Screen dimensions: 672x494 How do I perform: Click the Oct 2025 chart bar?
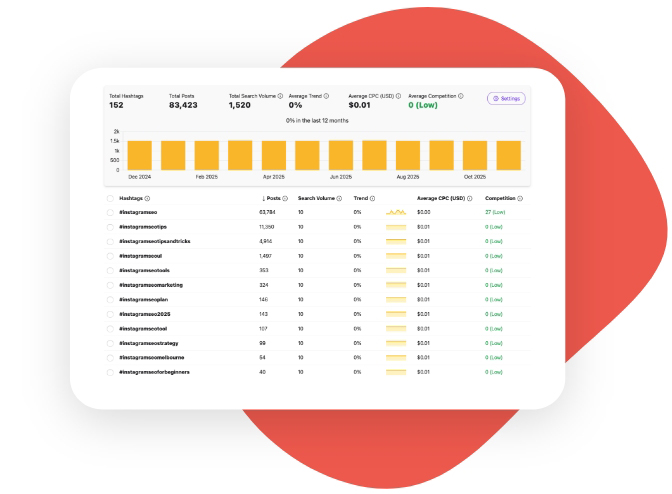click(475, 156)
